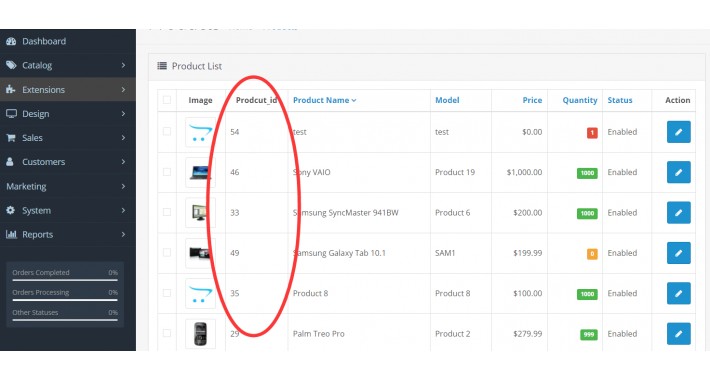This screenshot has width=710, height=380.
Task: Edit Sony VAIO with pencil button
Action: coord(678,172)
